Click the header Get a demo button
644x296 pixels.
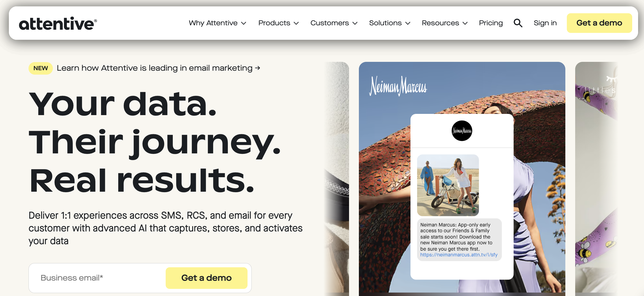599,23
